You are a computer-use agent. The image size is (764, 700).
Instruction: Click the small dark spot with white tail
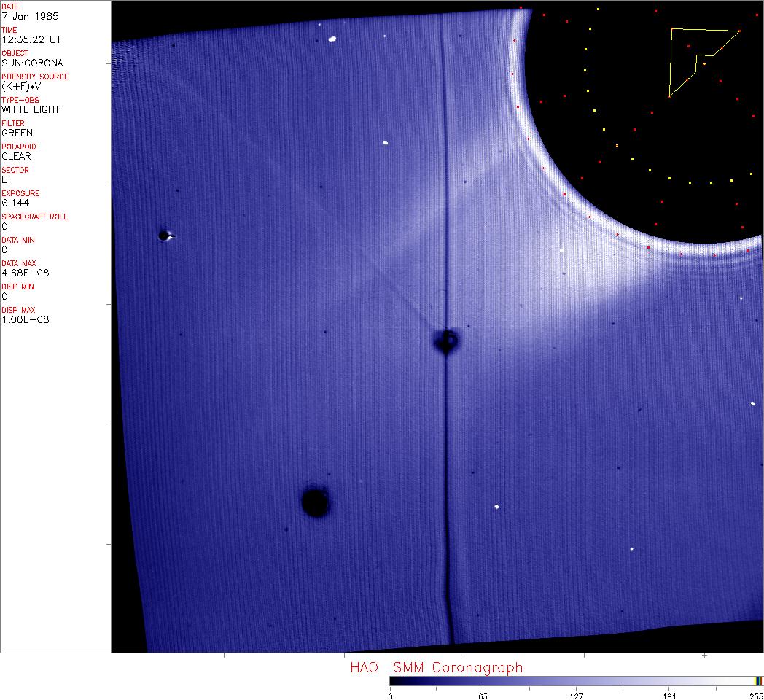165,235
